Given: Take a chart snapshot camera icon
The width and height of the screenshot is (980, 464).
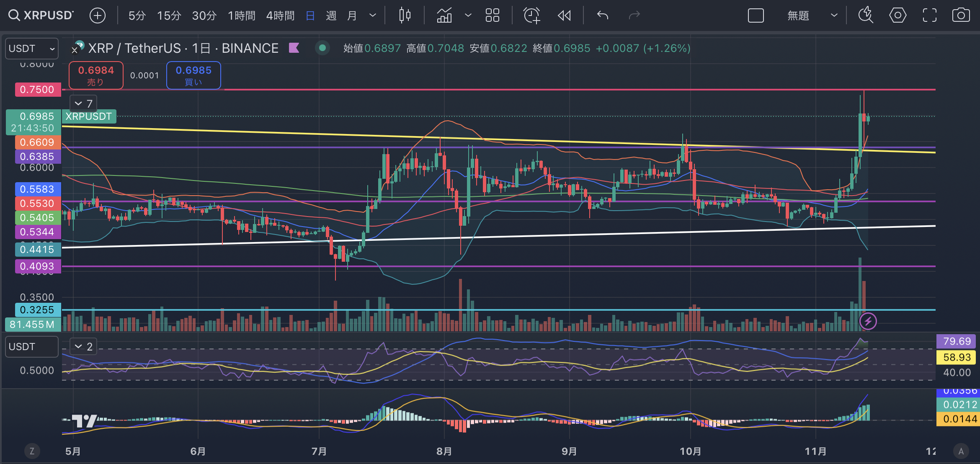Looking at the screenshot, I should click(x=961, y=15).
